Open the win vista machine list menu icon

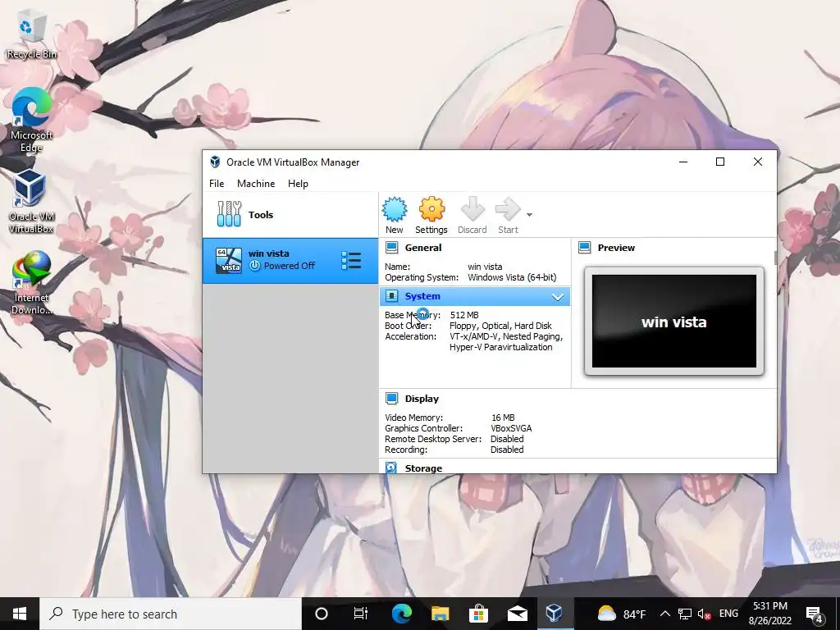click(351, 260)
